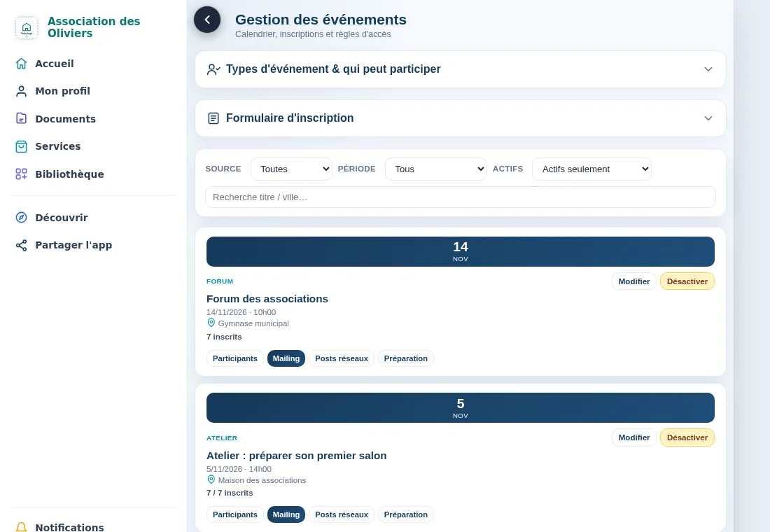The height and width of the screenshot is (532, 770).
Task: Click the Partager l'app share icon
Action: pyautogui.click(x=21, y=245)
